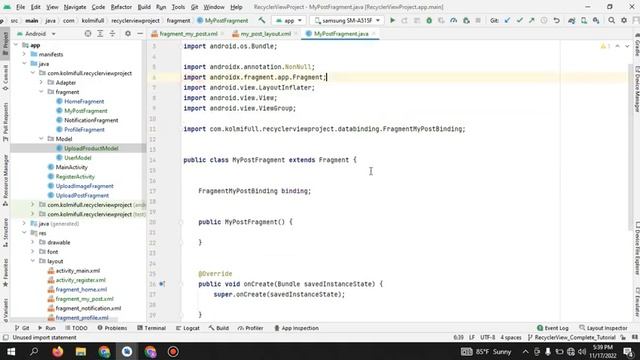Collapse the Model package

tap(41, 139)
